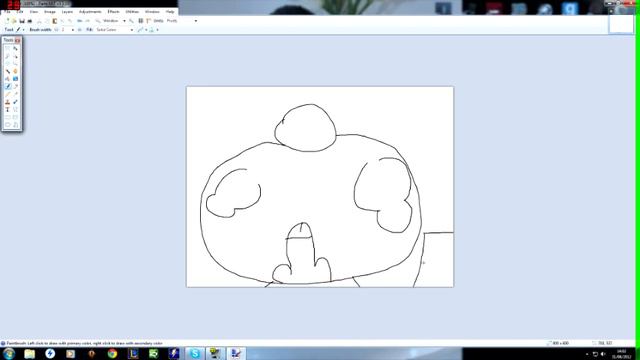Toggle the blending mode setting
The image size is (640, 360).
(x=151, y=30)
